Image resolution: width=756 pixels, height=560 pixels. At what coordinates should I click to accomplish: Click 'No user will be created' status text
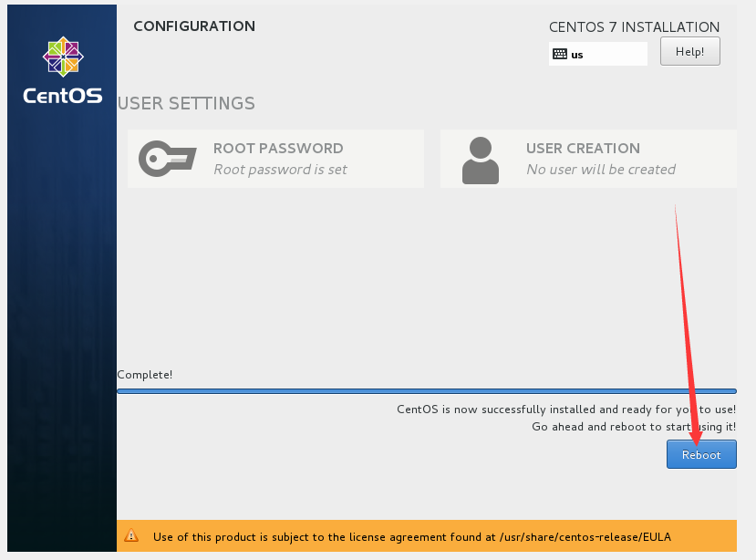point(601,170)
